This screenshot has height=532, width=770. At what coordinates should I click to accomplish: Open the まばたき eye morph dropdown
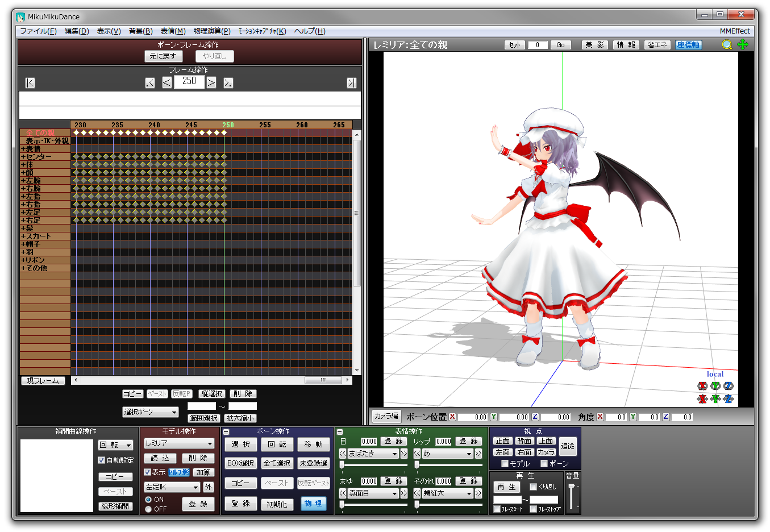(373, 454)
